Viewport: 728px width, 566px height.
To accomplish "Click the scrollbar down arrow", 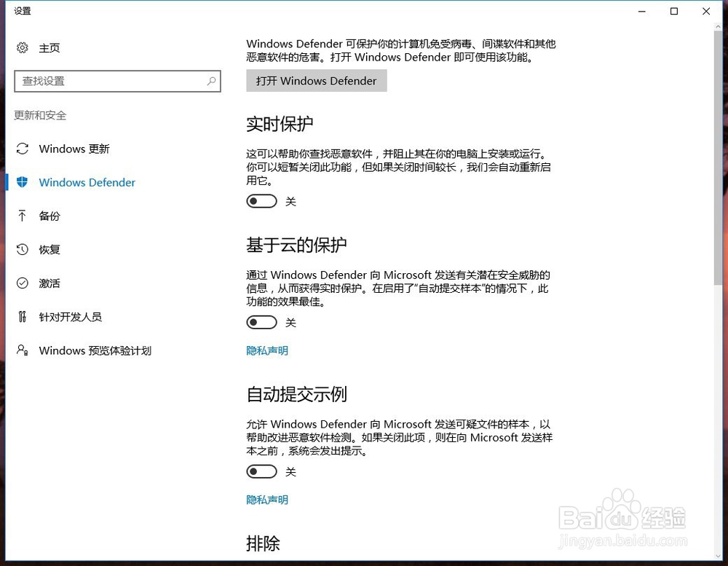I will pyautogui.click(x=718, y=556).
